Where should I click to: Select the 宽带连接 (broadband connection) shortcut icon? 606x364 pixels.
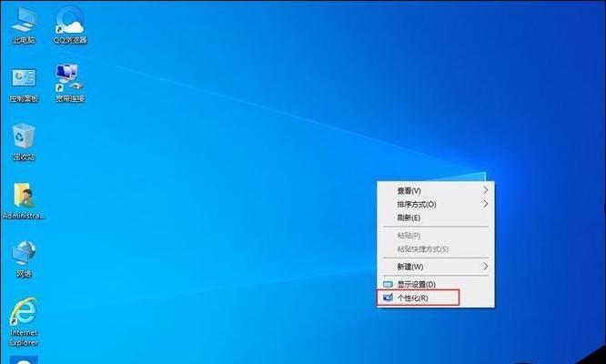pos(70,84)
